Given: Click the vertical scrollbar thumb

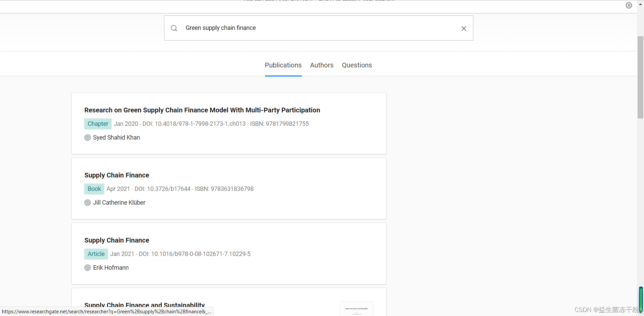Looking at the screenshot, I should (640, 77).
